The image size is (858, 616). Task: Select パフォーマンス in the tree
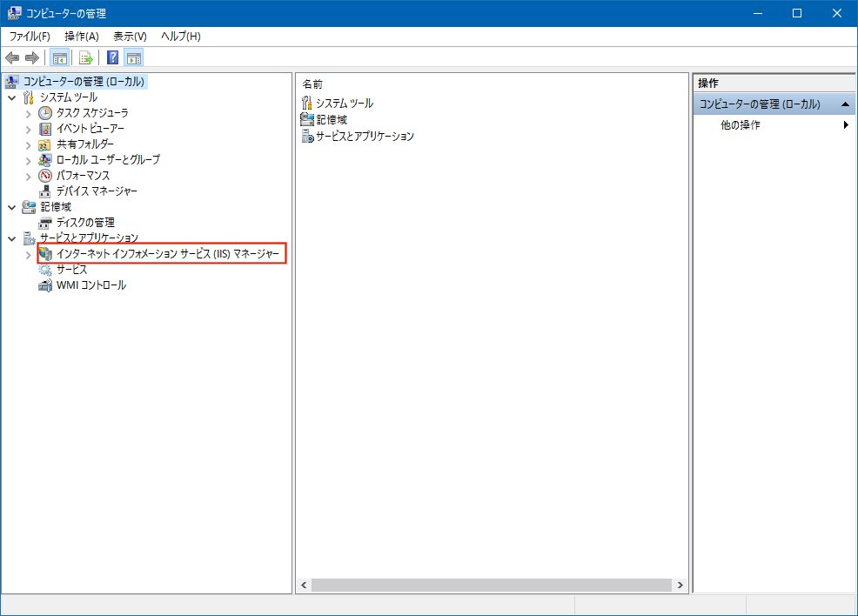pyautogui.click(x=84, y=176)
